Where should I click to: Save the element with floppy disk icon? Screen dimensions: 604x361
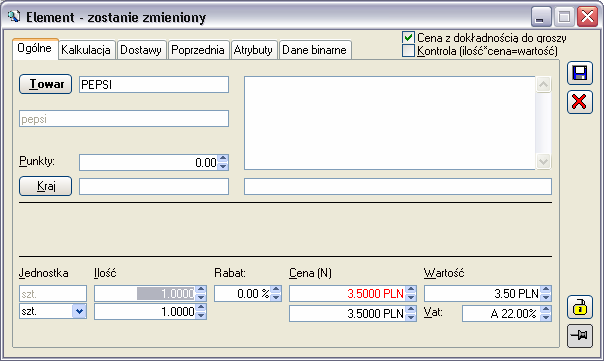(x=579, y=73)
